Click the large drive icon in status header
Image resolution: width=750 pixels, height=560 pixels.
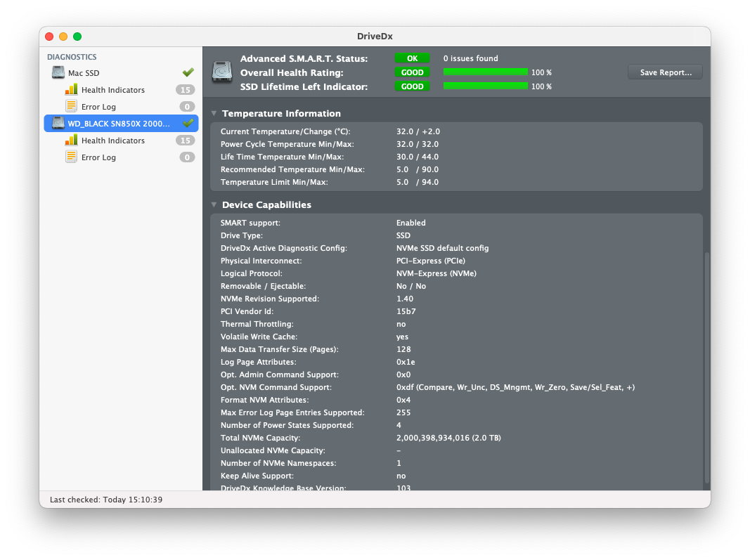click(x=222, y=72)
